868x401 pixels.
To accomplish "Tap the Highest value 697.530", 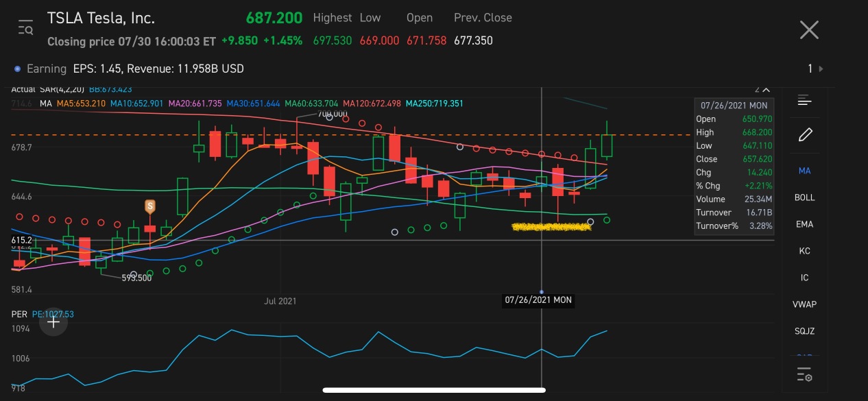I will (x=332, y=40).
